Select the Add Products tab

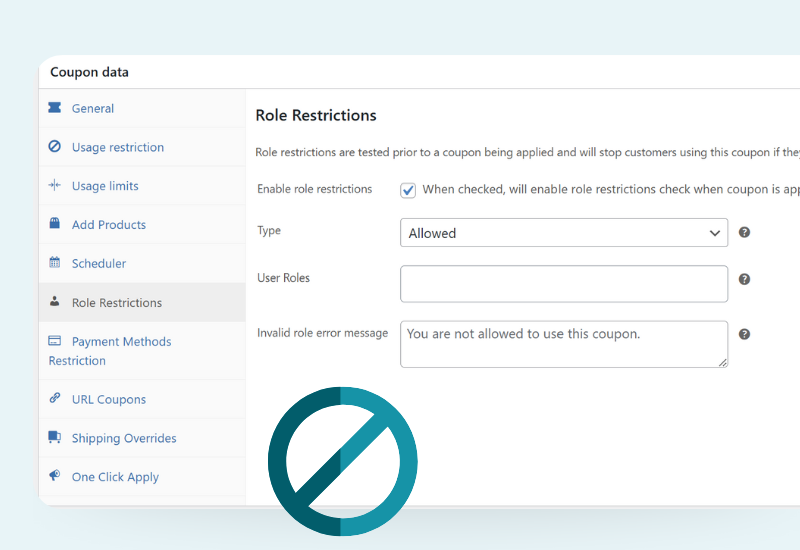coord(142,224)
